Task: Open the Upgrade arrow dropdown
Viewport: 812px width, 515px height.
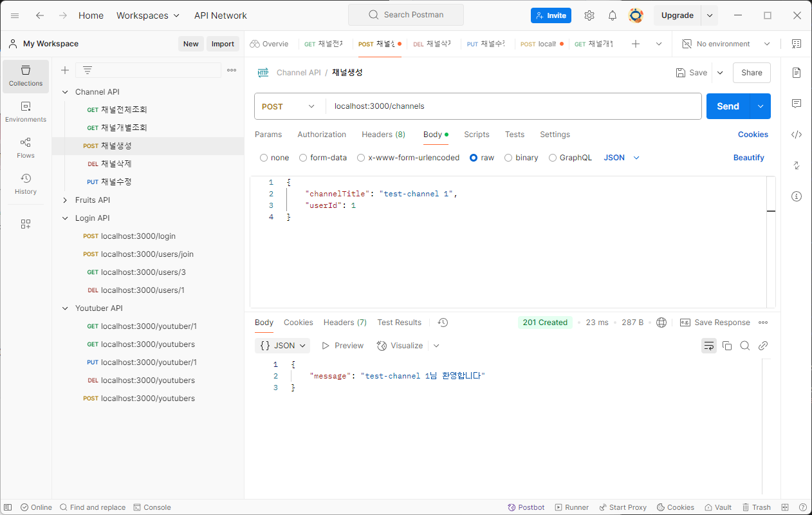Action: click(710, 15)
